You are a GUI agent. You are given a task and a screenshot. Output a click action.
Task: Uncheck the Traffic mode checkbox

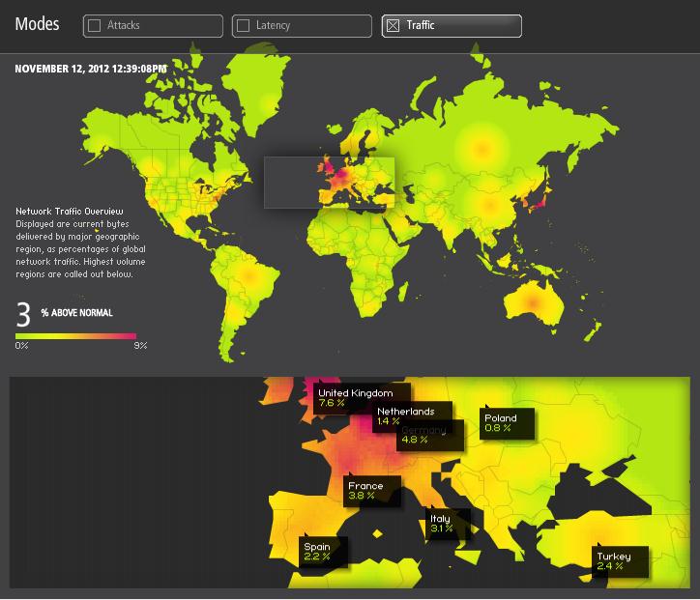(393, 26)
